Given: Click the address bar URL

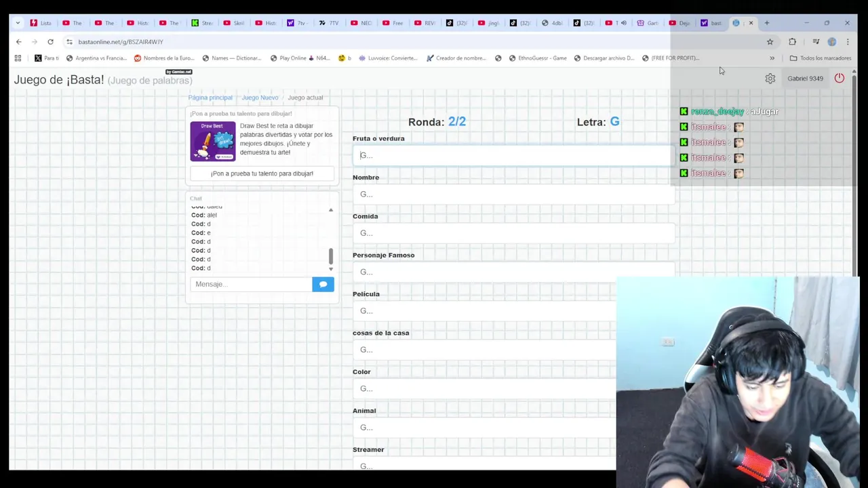Looking at the screenshot, I should [x=121, y=41].
